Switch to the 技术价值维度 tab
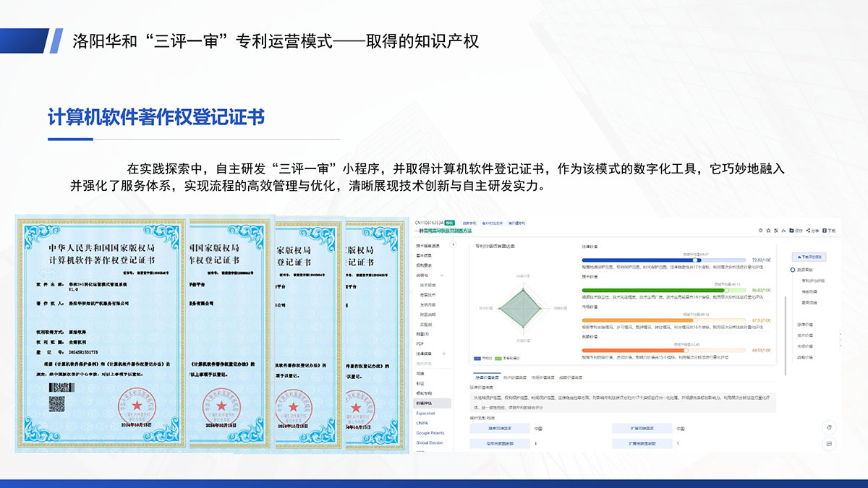Image resolution: width=868 pixels, height=488 pixels. (x=516, y=377)
